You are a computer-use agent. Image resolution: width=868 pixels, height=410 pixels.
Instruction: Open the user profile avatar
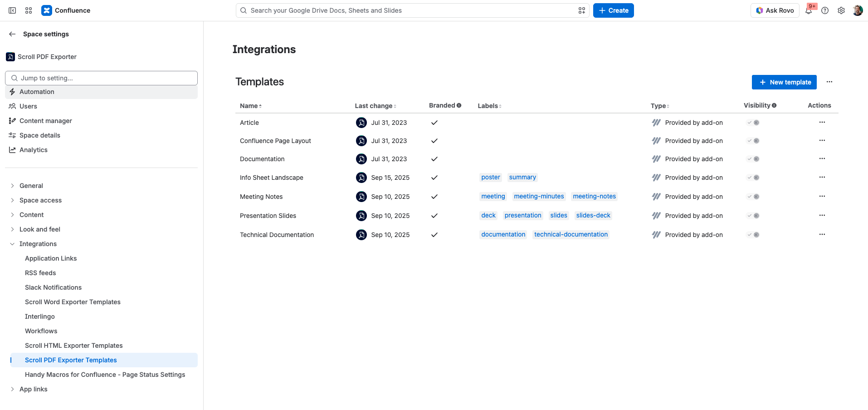pos(858,10)
